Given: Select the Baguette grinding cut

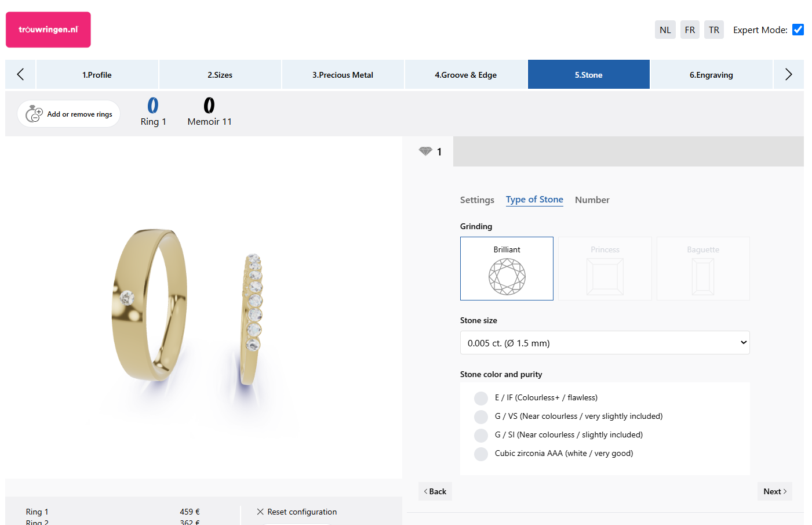Looking at the screenshot, I should tap(702, 268).
